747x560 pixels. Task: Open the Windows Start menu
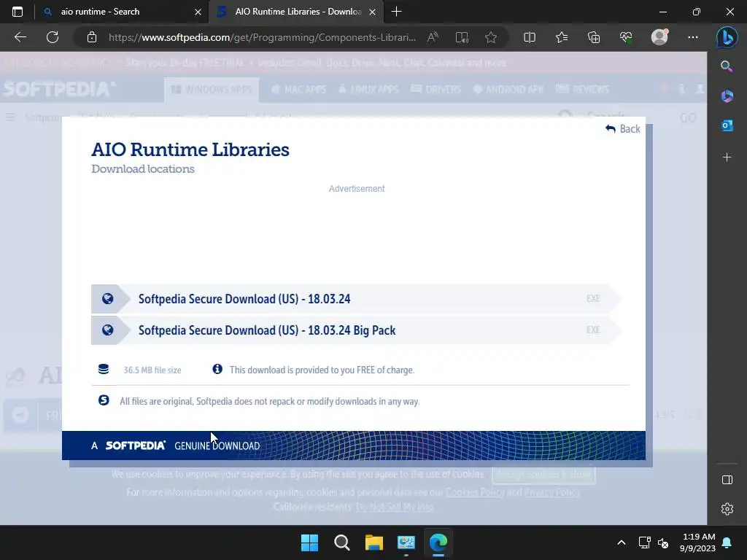click(x=309, y=542)
